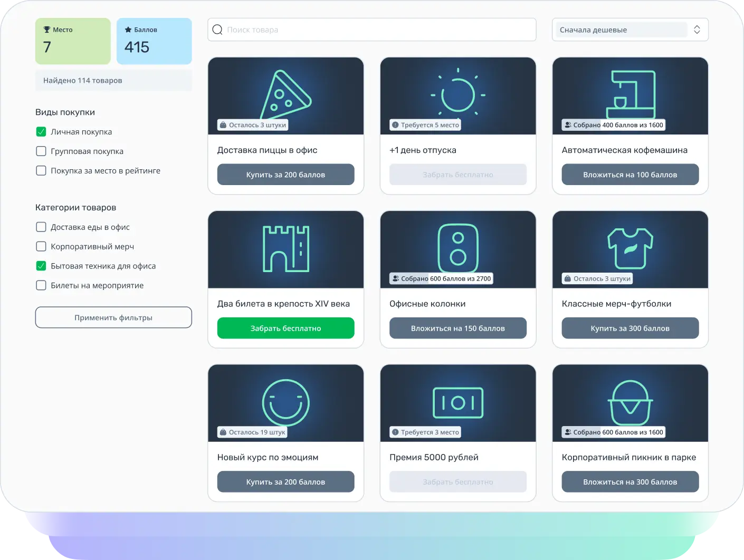The image size is (744, 560).
Task: Click the sort dropdown up-down arrows
Action: click(x=697, y=30)
